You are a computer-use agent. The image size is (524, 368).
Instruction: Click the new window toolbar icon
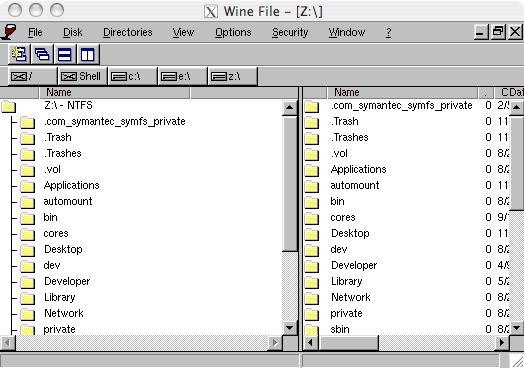(x=19, y=54)
